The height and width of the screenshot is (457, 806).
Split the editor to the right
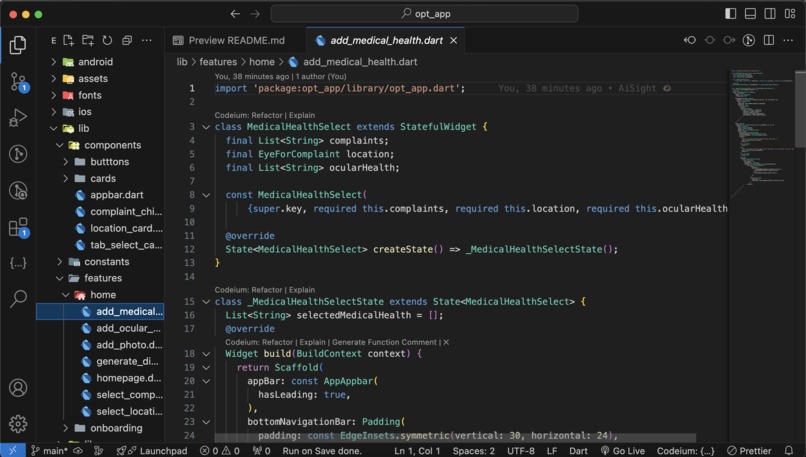click(x=768, y=40)
